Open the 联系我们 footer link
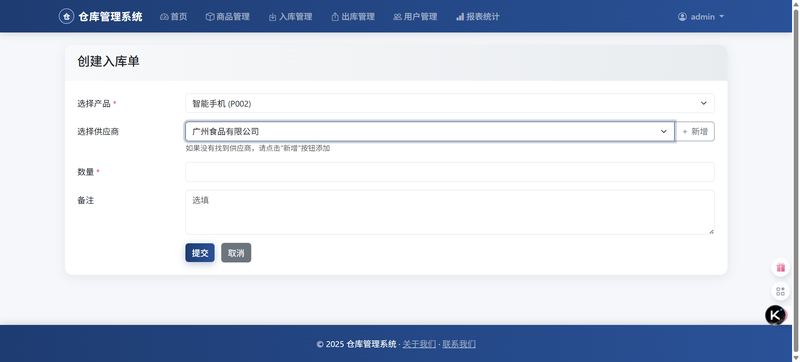The width and height of the screenshot is (800, 362). (x=459, y=344)
